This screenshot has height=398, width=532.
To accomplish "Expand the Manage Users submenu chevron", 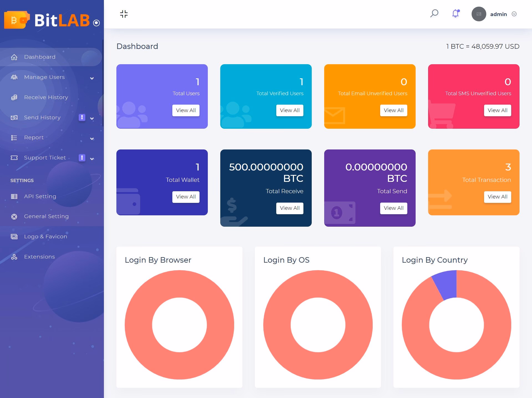I will [x=92, y=78].
